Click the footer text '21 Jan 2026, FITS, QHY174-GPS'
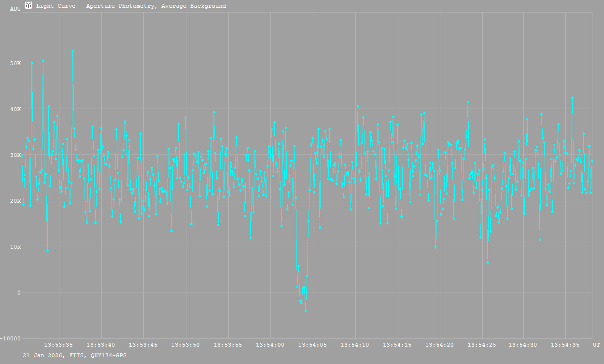The image size is (604, 364). [x=75, y=355]
